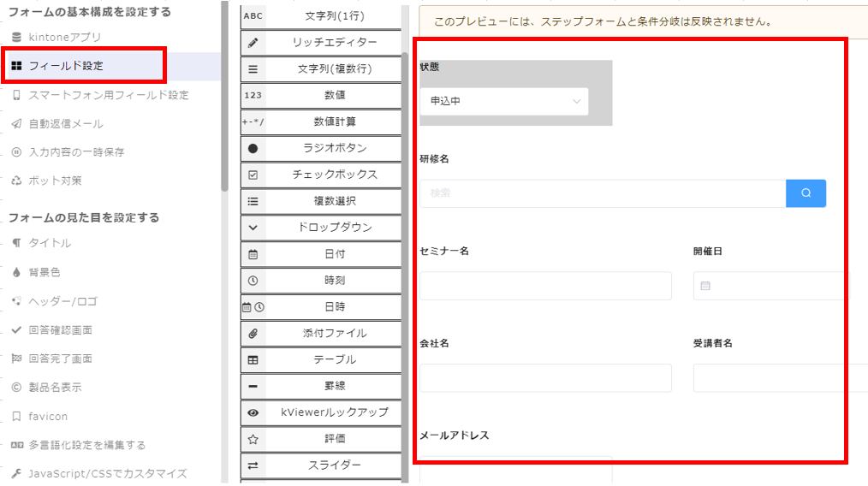Click the paper plane icon for 自動返信メール
Image resolution: width=868 pixels, height=486 pixels.
(x=16, y=124)
